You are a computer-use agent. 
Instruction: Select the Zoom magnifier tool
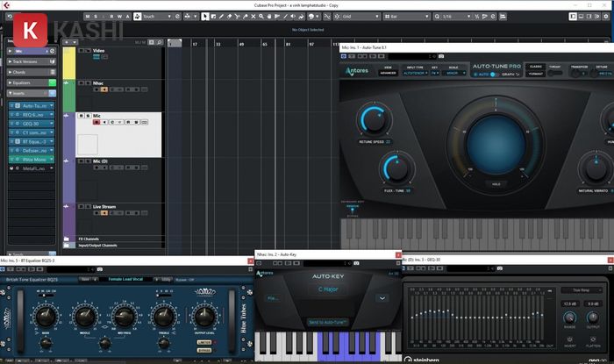261,17
